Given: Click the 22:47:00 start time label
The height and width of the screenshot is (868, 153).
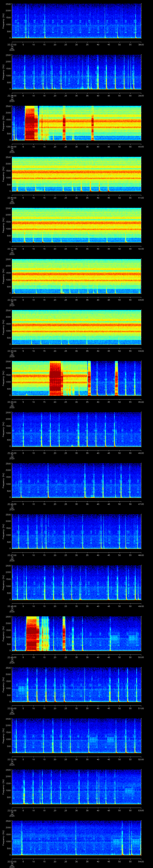Looking at the screenshot, I should 12,555.
